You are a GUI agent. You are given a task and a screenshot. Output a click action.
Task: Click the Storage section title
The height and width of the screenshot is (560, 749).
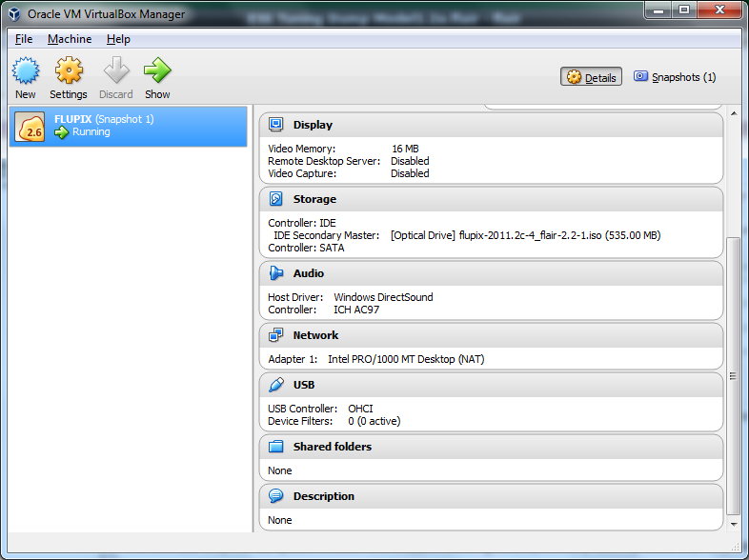(x=314, y=199)
